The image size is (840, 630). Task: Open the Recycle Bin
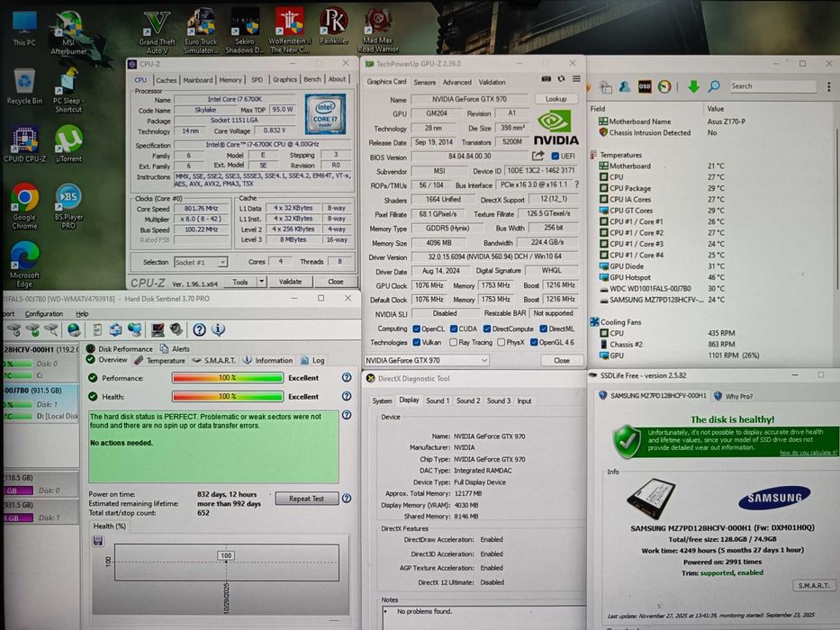click(24, 86)
